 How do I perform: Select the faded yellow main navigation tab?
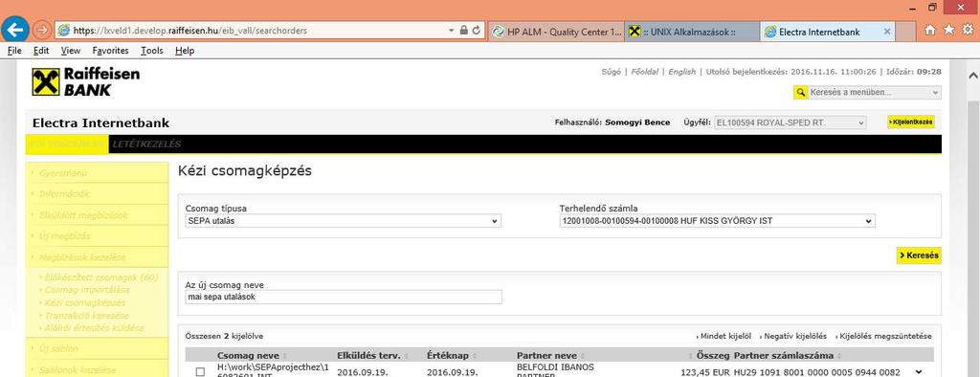pos(67,144)
